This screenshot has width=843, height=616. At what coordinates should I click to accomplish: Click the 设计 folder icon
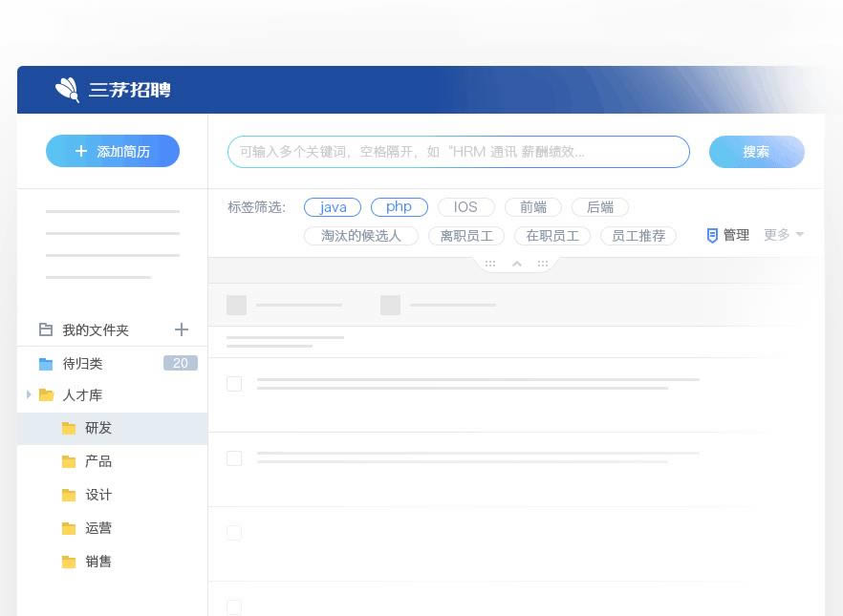[x=69, y=495]
